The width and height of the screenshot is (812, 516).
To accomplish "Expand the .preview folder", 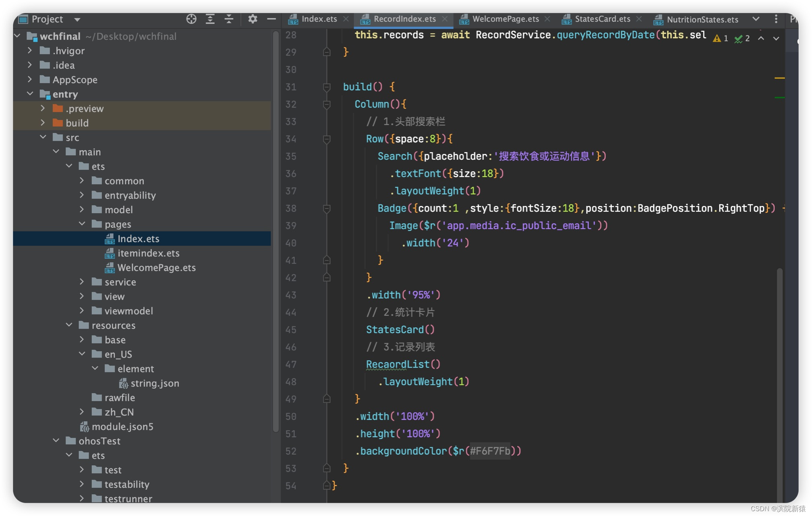I will [43, 108].
